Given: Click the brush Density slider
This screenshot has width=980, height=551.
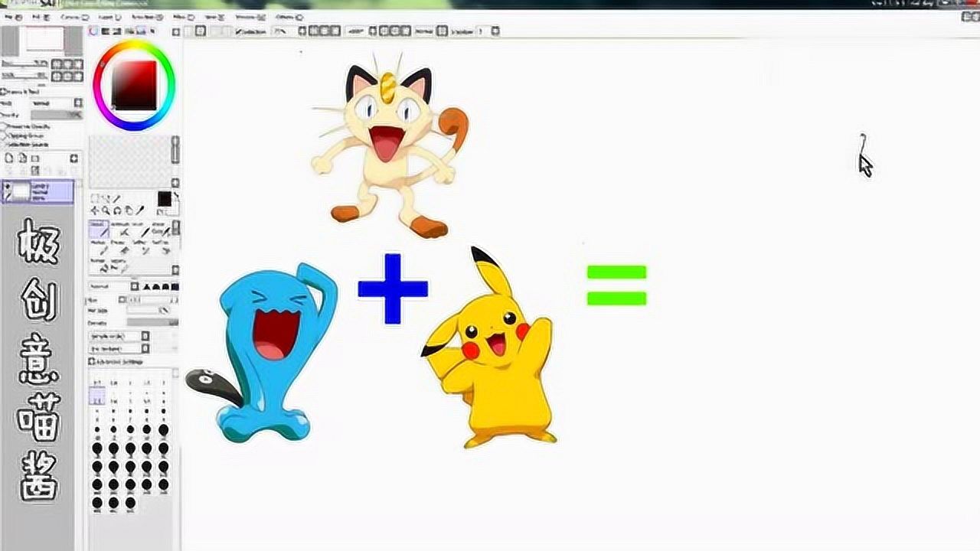Looking at the screenshot, I should pyautogui.click(x=152, y=323).
